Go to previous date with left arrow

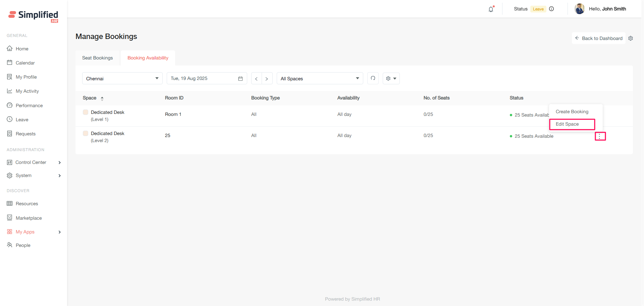point(256,79)
